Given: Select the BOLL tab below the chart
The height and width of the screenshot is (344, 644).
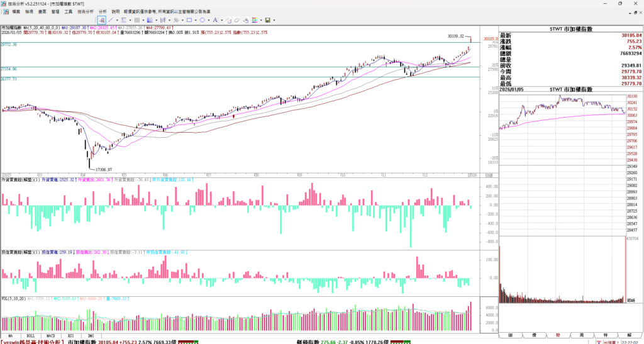Looking at the screenshot, I should pos(31,336).
